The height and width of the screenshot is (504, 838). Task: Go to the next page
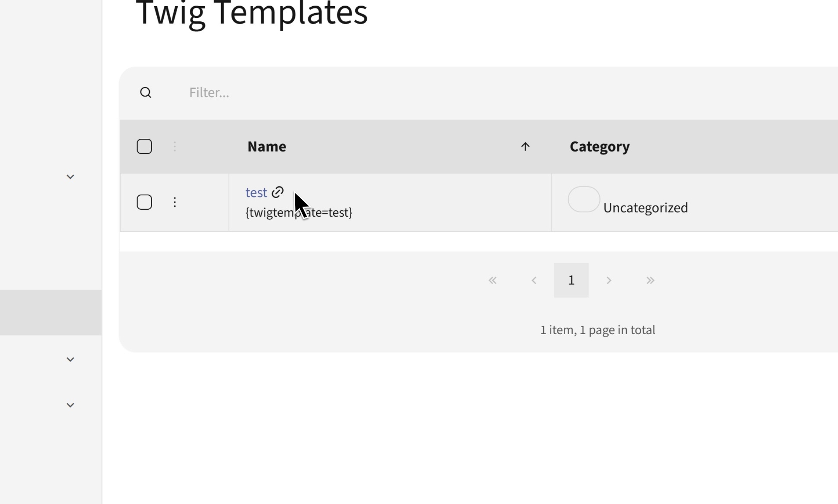[x=609, y=280]
